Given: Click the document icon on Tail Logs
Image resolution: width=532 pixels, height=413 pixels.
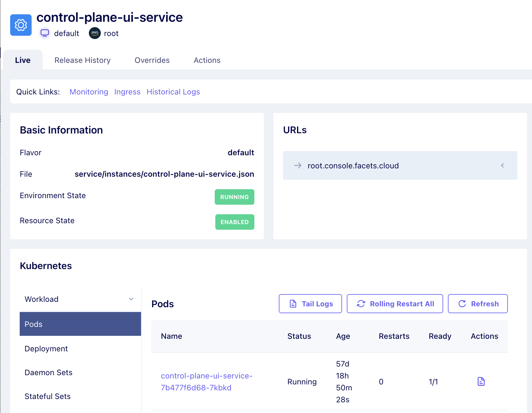Looking at the screenshot, I should coord(293,304).
